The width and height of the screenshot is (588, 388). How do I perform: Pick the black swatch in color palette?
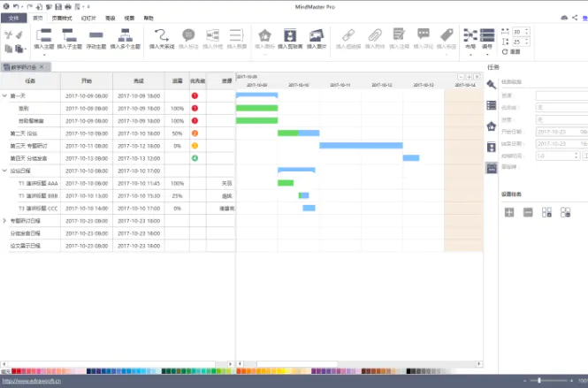(409, 371)
